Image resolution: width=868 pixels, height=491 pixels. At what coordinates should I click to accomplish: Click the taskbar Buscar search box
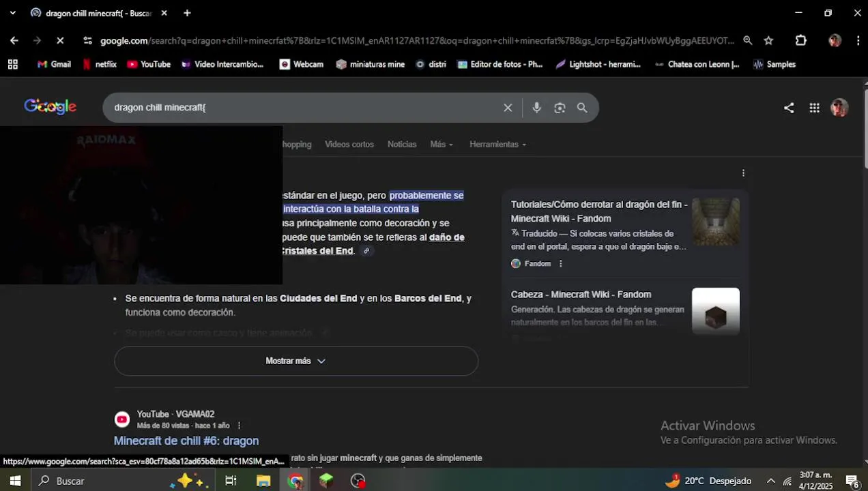(x=123, y=481)
